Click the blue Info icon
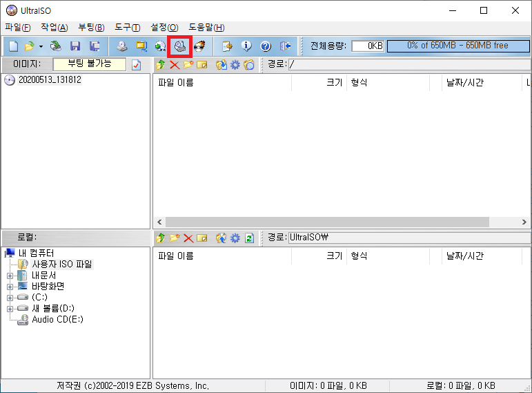Image resolution: width=532 pixels, height=393 pixels. coord(246,46)
